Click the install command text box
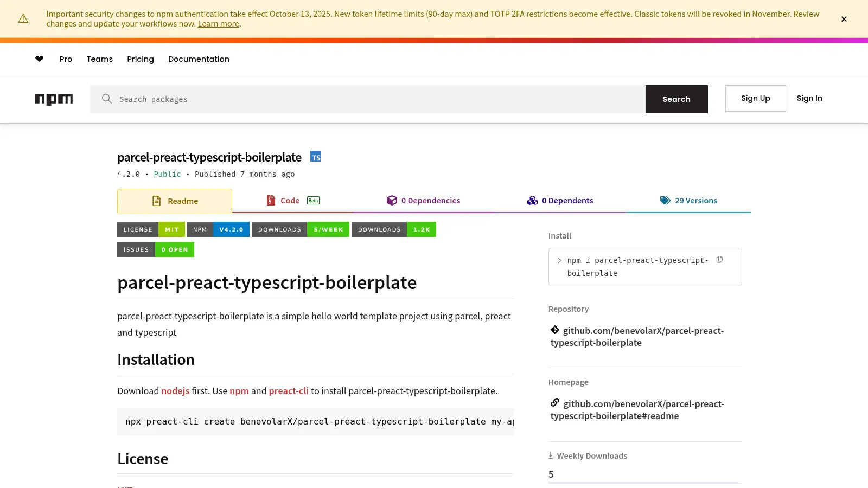This screenshot has width=868, height=488. (645, 267)
